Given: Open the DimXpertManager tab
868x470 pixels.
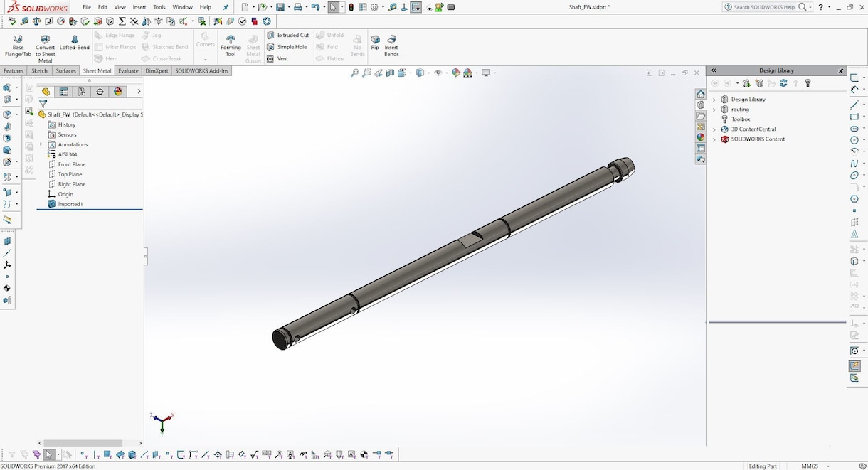Looking at the screenshot, I should (x=100, y=92).
